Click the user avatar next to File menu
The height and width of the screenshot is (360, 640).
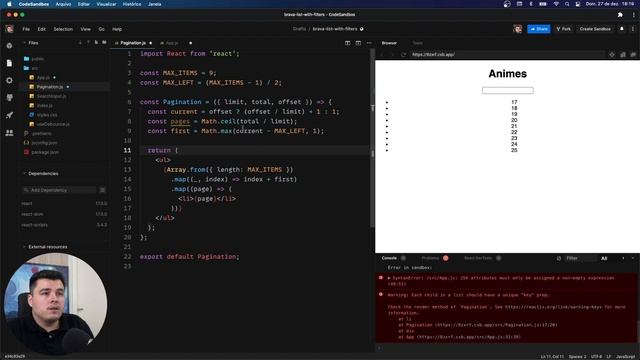pyautogui.click(x=9, y=29)
